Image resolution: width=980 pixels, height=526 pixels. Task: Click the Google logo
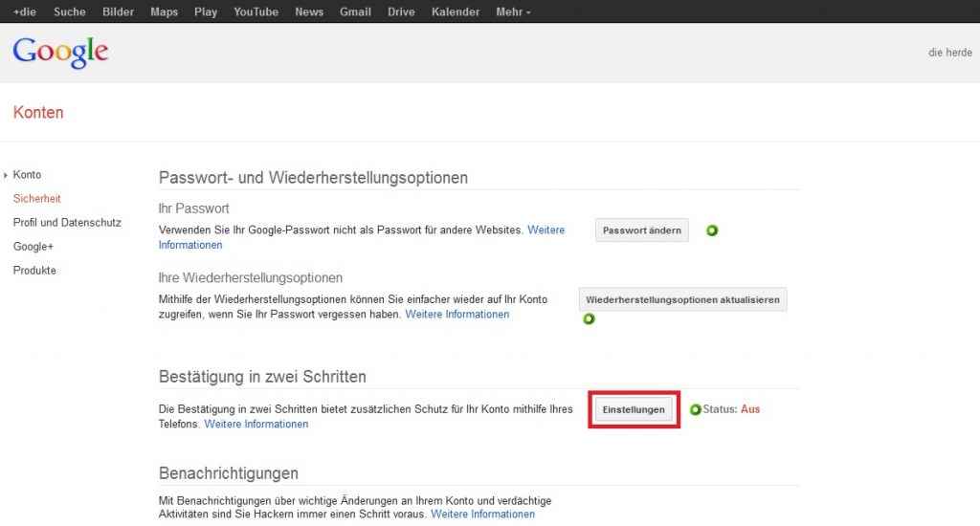[x=60, y=52]
